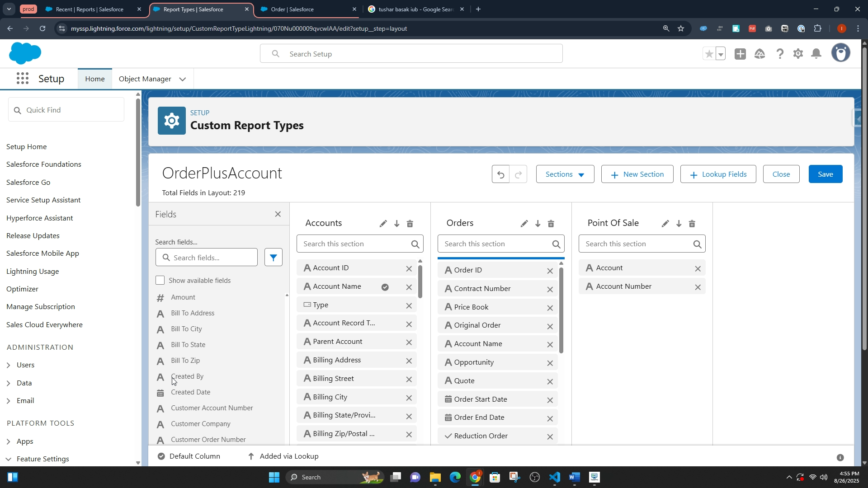Remove Account Number from Point Of Sale
The height and width of the screenshot is (488, 868).
pyautogui.click(x=698, y=287)
